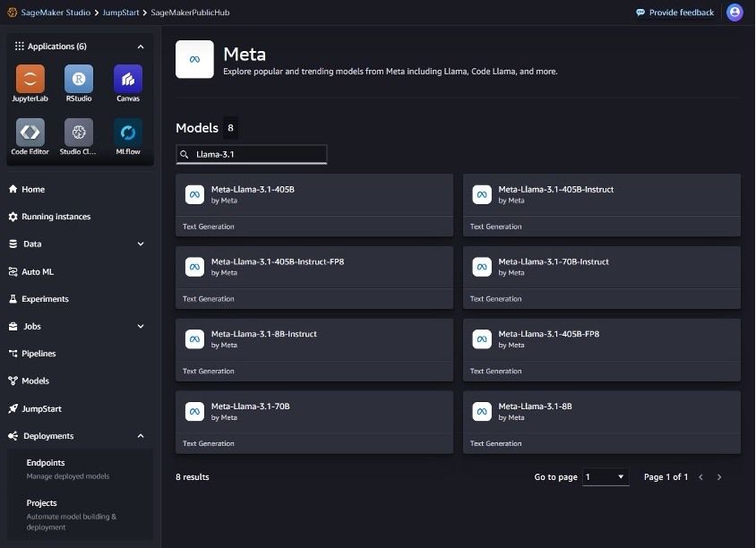756x548 pixels.
Task: Collapse the Deployments section
Action: point(141,436)
